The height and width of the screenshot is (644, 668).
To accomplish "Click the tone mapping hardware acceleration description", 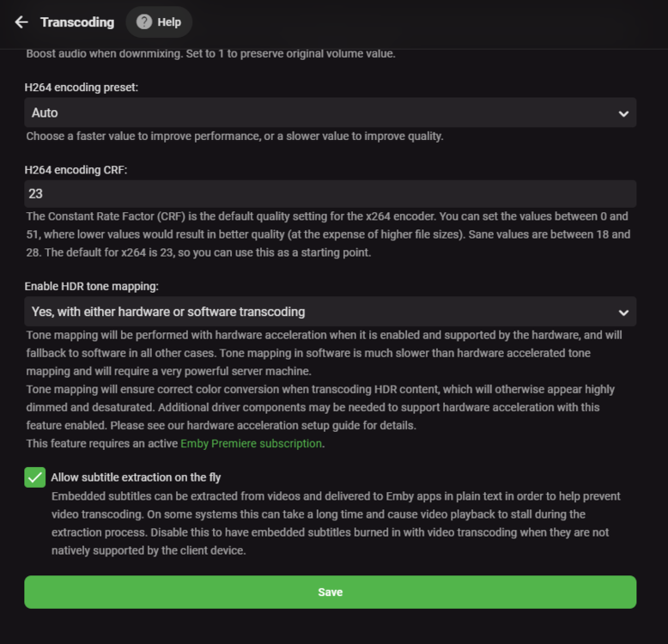I will (x=330, y=353).
